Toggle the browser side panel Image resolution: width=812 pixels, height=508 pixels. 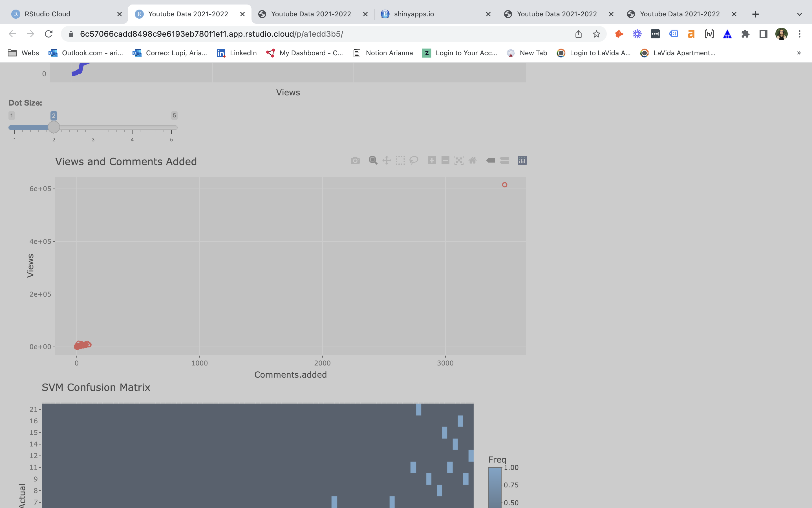click(763, 34)
